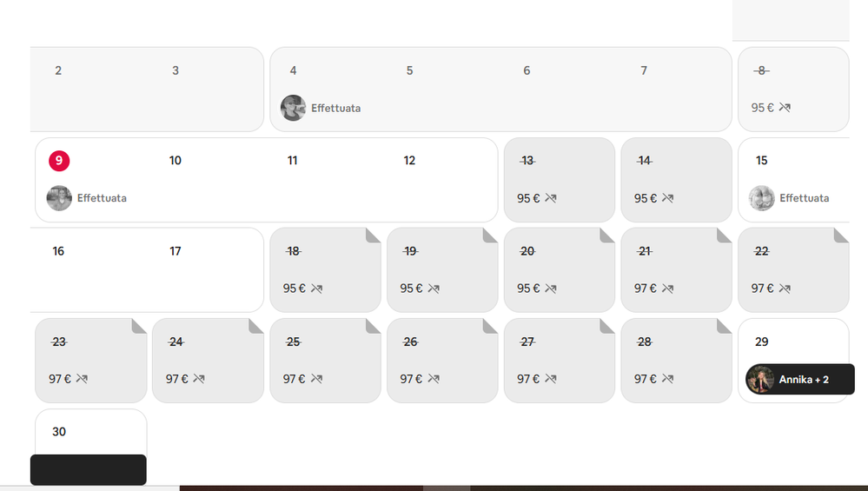
Task: Click Annika's profile photo on day 29
Action: (x=759, y=380)
